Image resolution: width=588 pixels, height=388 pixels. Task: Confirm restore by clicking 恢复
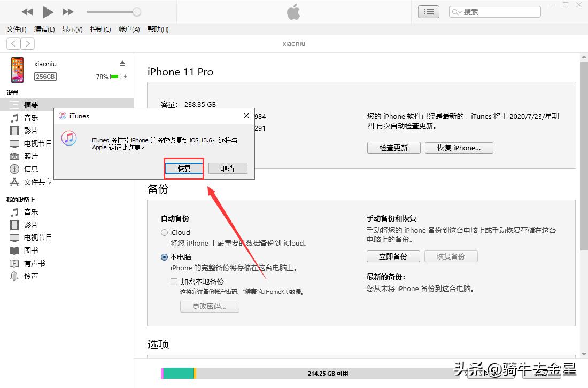click(184, 168)
